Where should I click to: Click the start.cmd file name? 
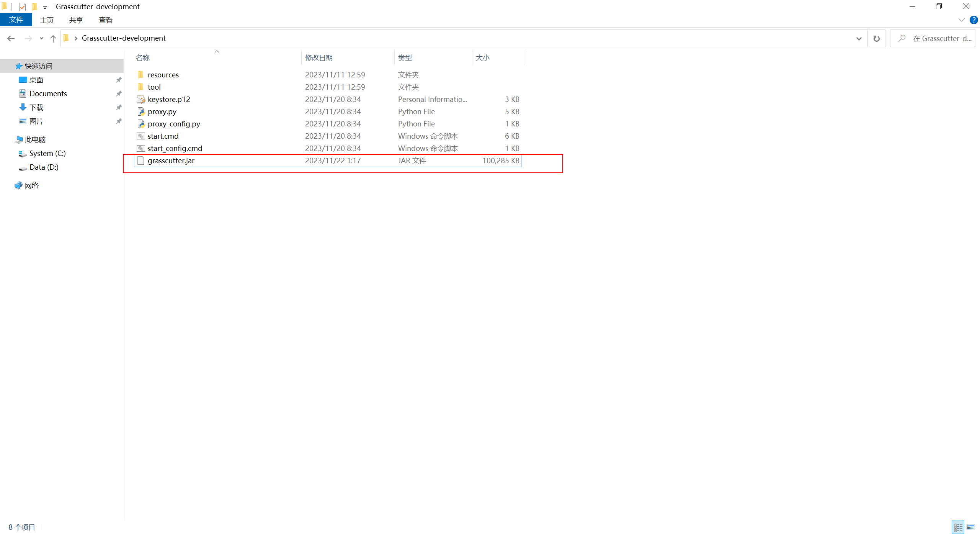163,136
